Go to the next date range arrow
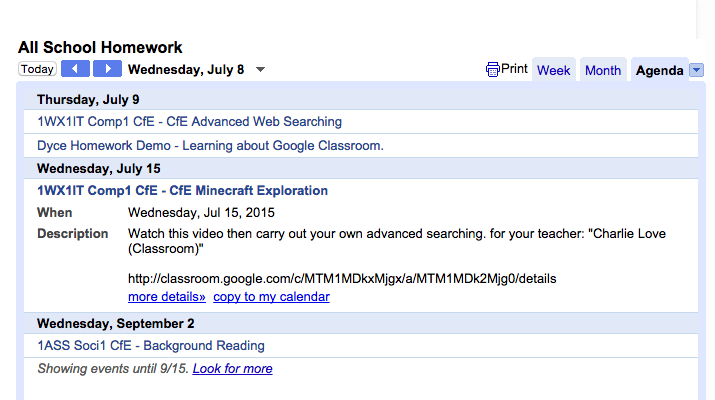 pyautogui.click(x=107, y=69)
